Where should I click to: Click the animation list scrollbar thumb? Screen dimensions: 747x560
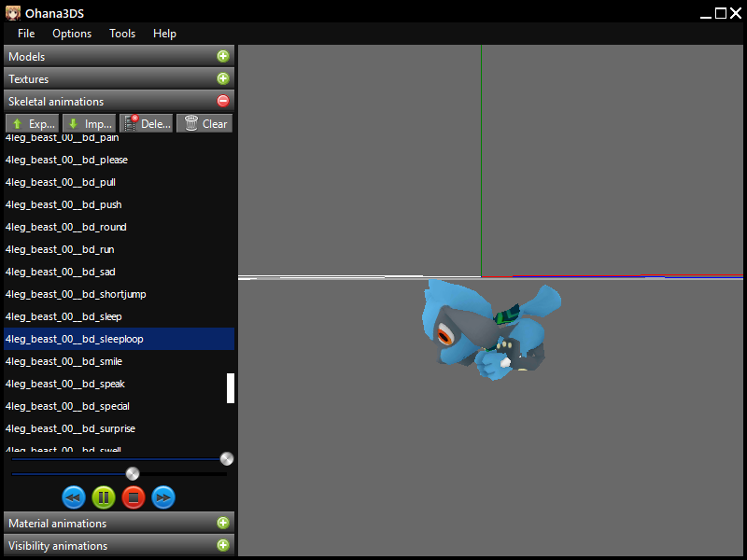point(231,387)
